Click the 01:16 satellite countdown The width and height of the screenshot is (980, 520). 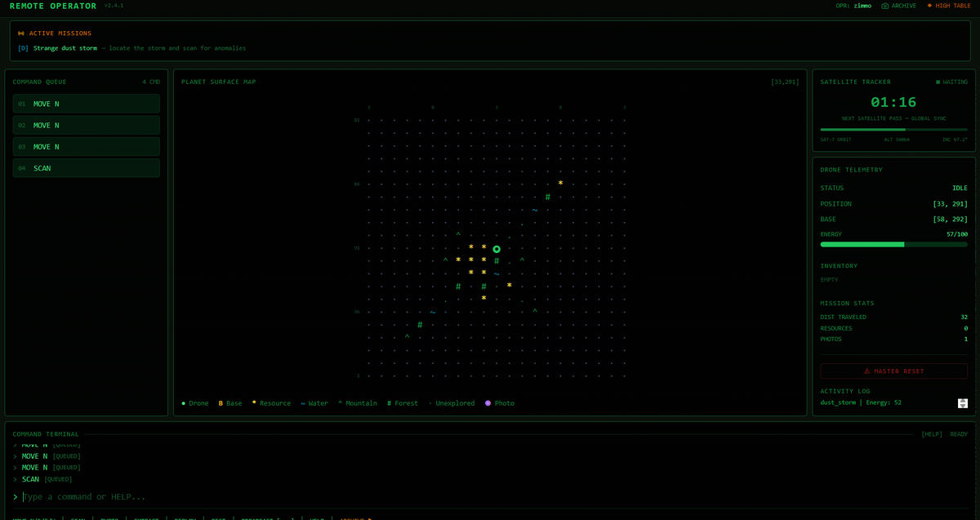coord(893,102)
